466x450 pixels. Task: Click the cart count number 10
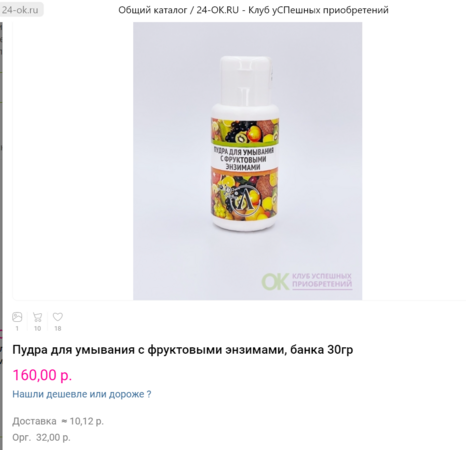click(x=37, y=329)
